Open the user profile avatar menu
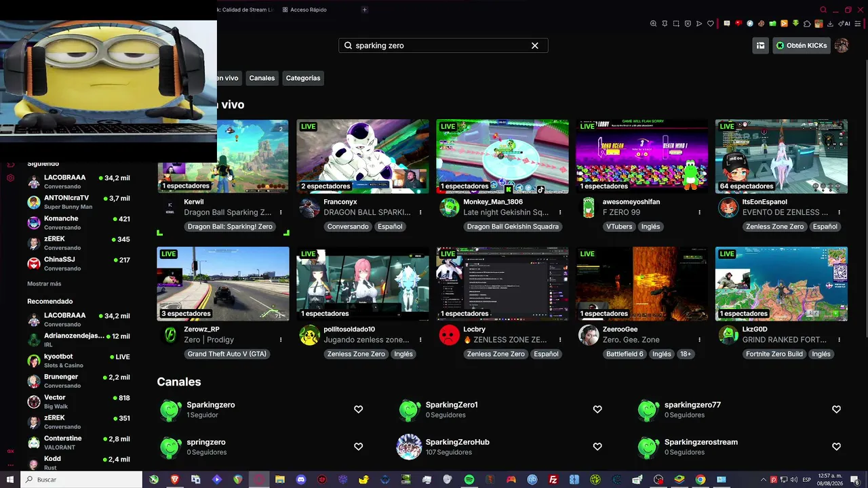Image resolution: width=868 pixels, height=488 pixels. 842,45
